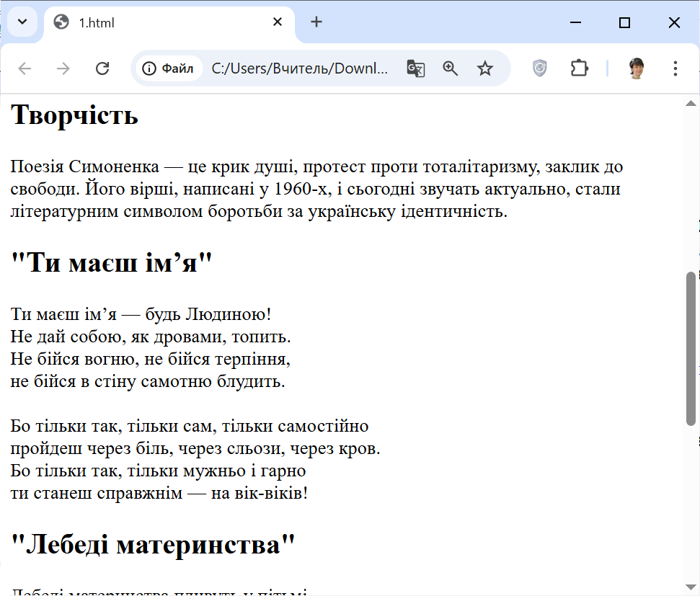The height and width of the screenshot is (596, 700).
Task: Click the page vertical scrollbar thumb
Action: point(691,350)
